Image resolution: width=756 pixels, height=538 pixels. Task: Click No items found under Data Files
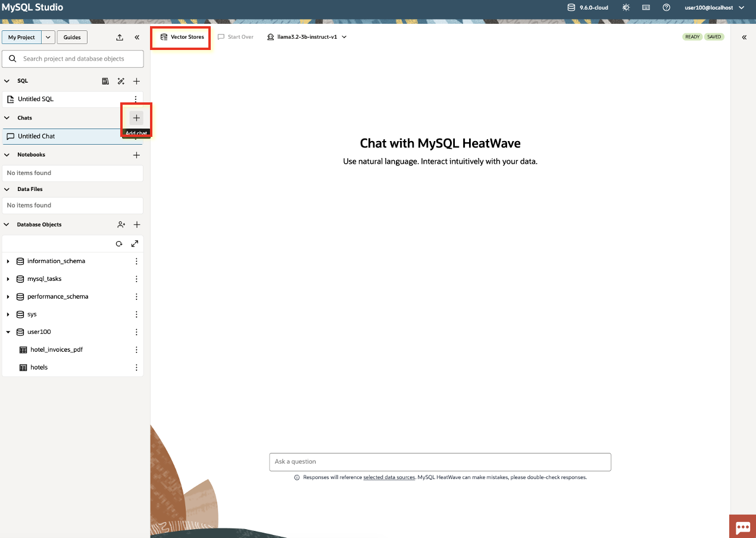29,205
